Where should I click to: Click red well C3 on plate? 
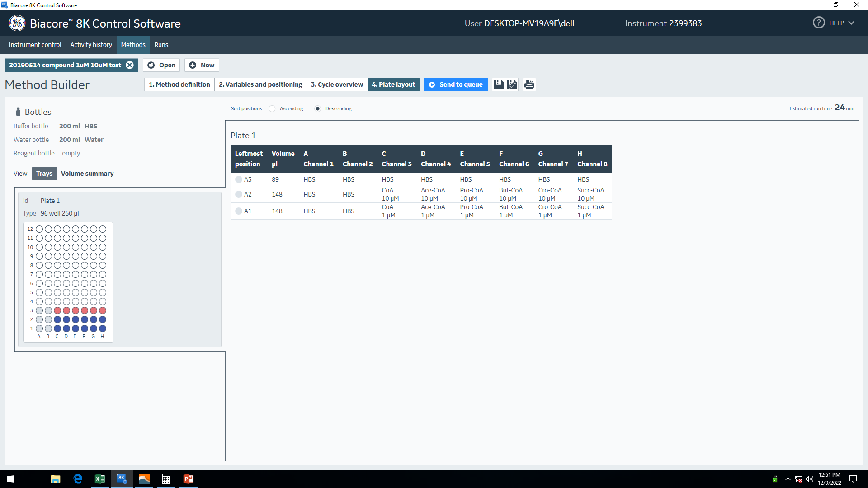pyautogui.click(x=57, y=311)
